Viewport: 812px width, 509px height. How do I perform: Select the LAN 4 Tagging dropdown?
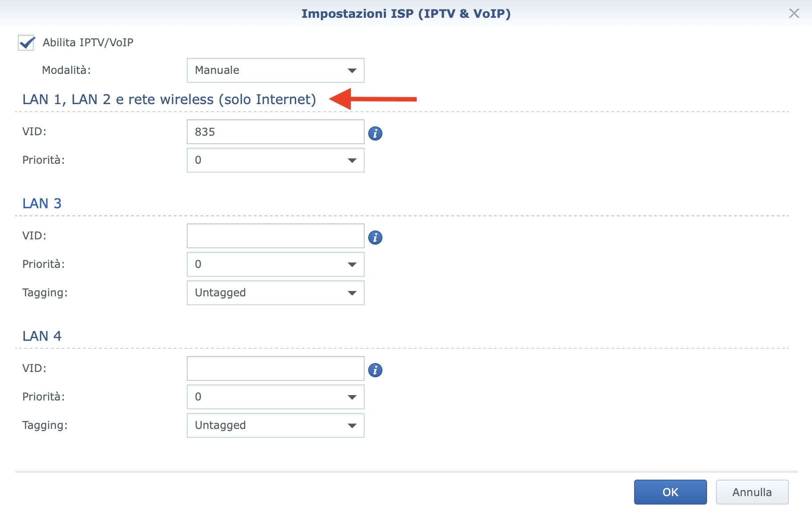coord(275,425)
